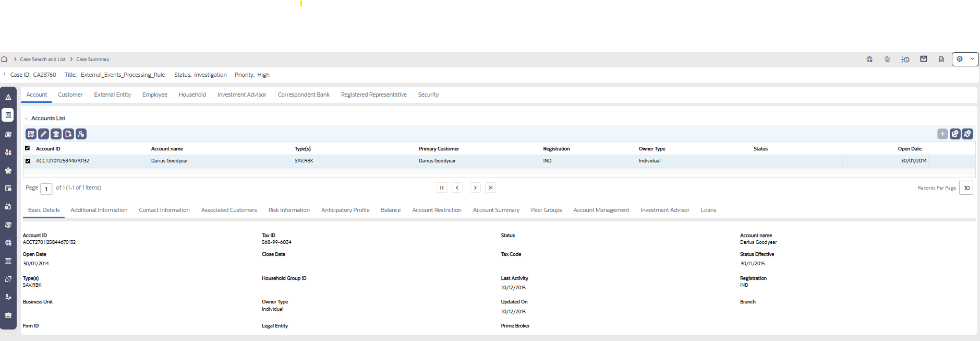Switch to the Customer tab
The width and height of the screenshot is (980, 341).
pos(70,95)
